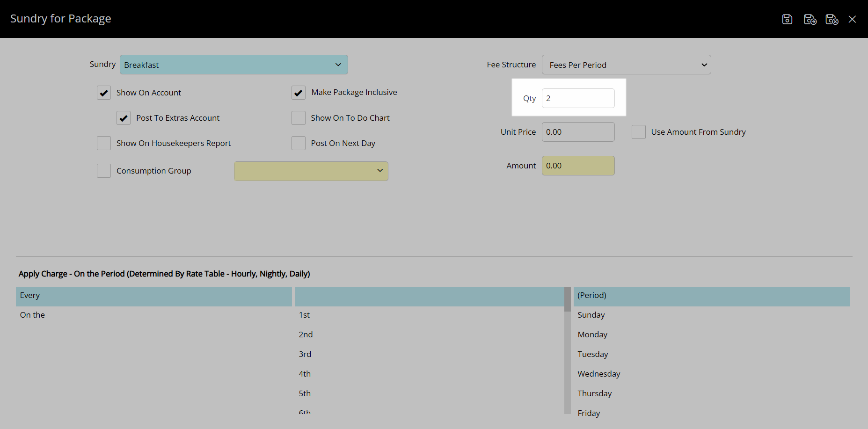Click the Save icon in header
Screen dimensions: 868x429
[787, 19]
